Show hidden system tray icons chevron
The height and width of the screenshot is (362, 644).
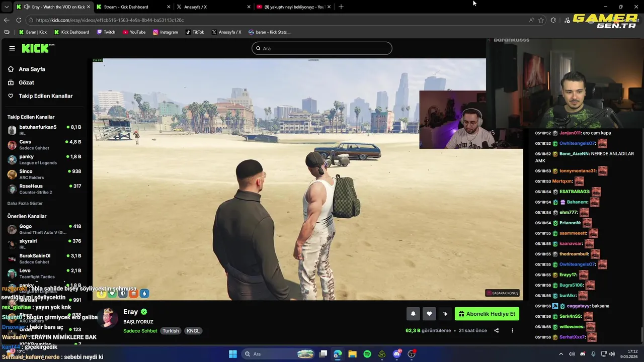pyautogui.click(x=561, y=354)
